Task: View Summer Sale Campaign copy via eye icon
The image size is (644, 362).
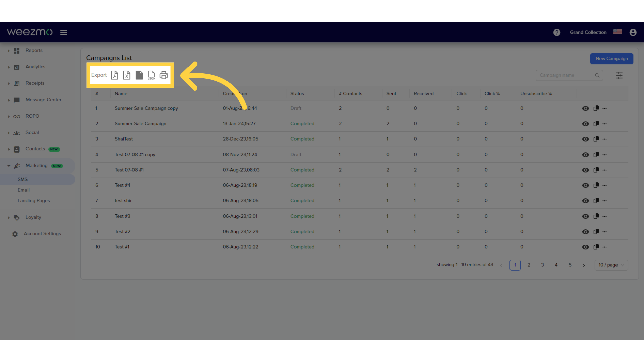Action: coord(585,108)
